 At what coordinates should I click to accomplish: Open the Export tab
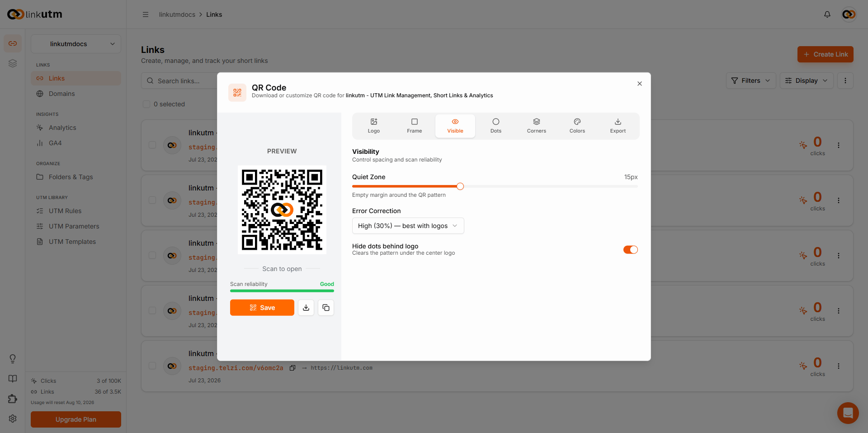point(618,126)
